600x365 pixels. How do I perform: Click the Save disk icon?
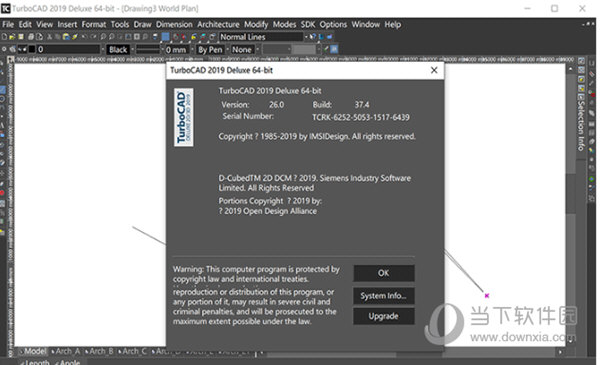pos(21,37)
